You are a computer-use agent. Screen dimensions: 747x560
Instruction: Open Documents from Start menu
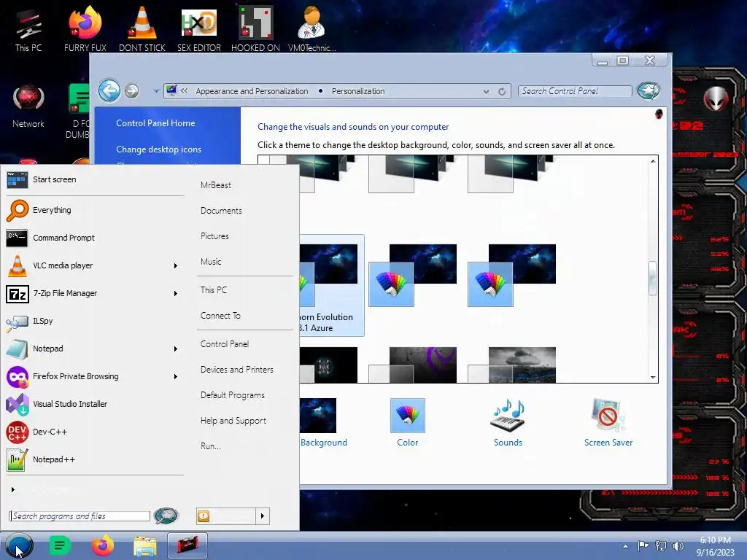click(x=221, y=211)
